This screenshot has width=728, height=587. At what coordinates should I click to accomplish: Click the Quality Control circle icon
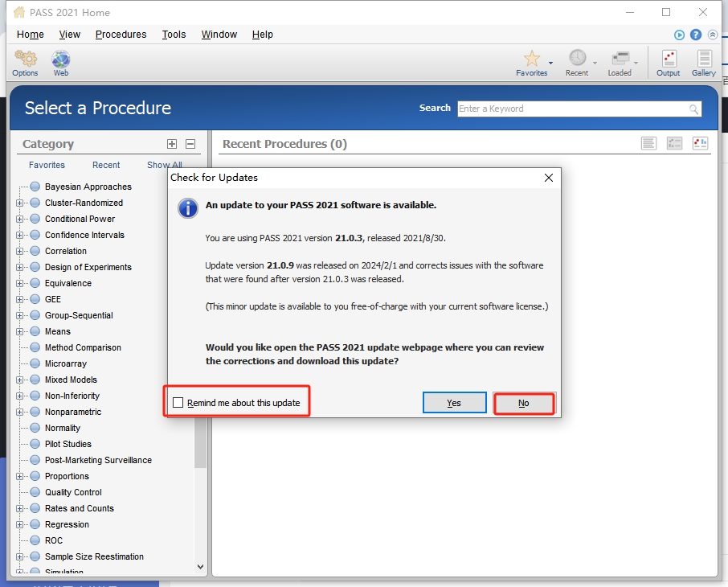coord(35,492)
